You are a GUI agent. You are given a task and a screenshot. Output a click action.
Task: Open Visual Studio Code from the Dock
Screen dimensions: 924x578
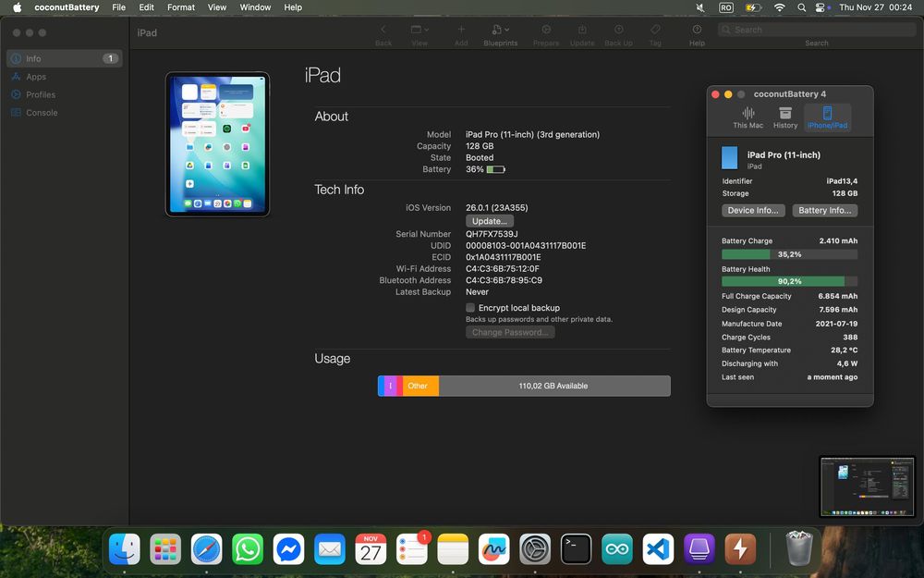tap(658, 549)
